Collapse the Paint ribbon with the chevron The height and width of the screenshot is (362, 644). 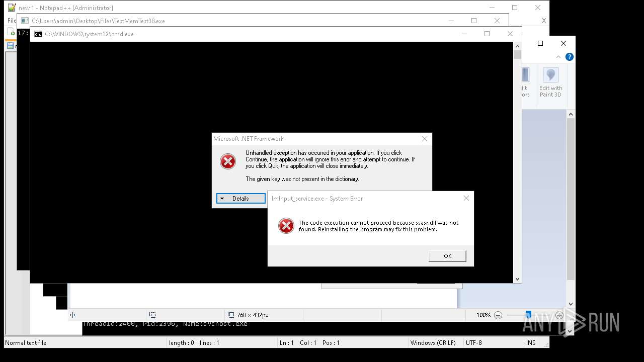558,57
